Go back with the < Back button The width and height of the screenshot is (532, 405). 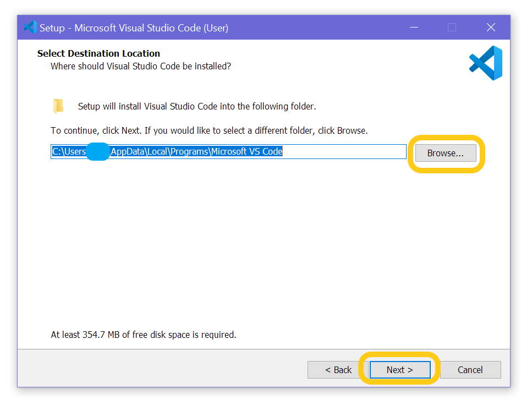pyautogui.click(x=338, y=370)
